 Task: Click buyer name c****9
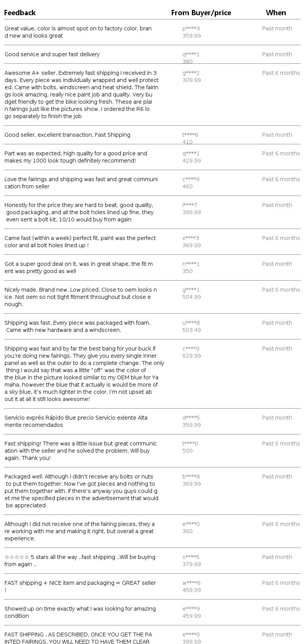coord(191,179)
